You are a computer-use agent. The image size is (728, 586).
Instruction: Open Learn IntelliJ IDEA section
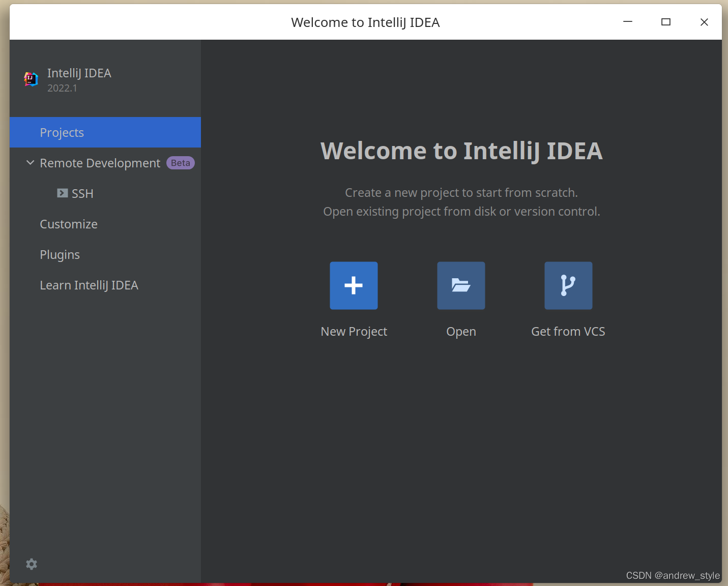pyautogui.click(x=105, y=285)
